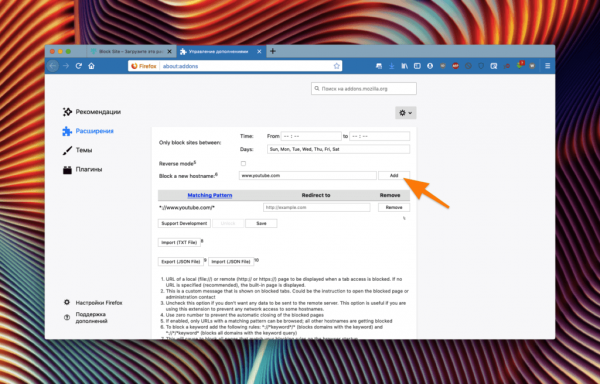Open the Плагины section
600x384 pixels.
[82, 169]
